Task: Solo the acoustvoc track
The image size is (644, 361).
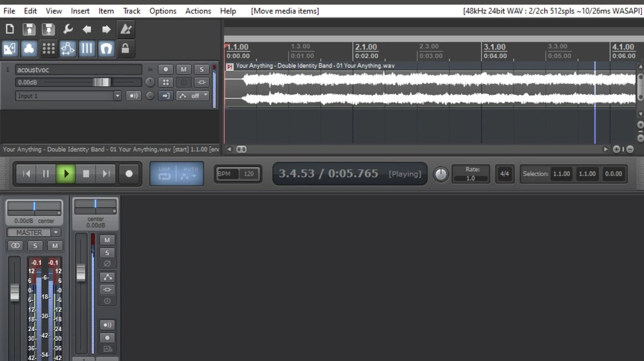Action: pos(201,70)
